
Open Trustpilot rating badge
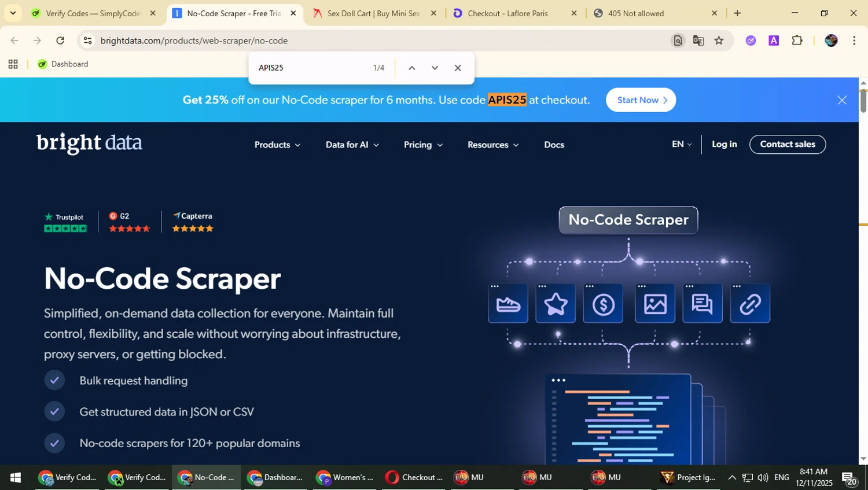65,222
